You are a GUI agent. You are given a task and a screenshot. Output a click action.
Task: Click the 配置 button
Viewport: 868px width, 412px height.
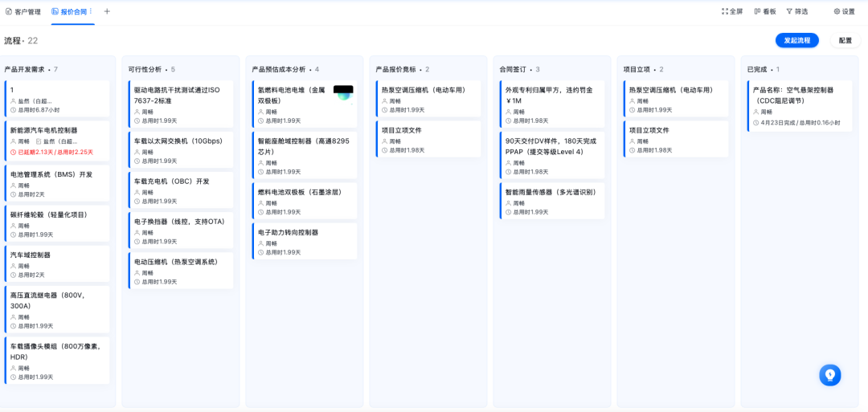coord(845,40)
